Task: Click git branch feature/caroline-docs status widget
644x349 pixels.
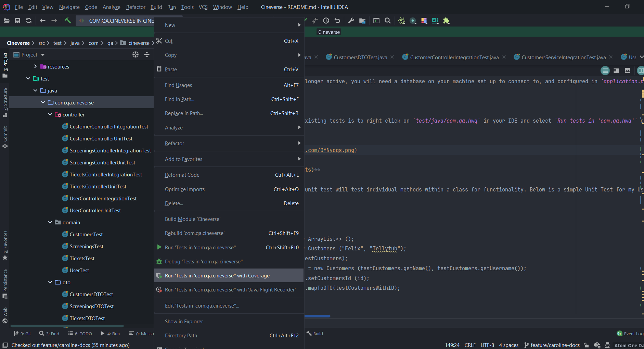Action: click(552, 345)
